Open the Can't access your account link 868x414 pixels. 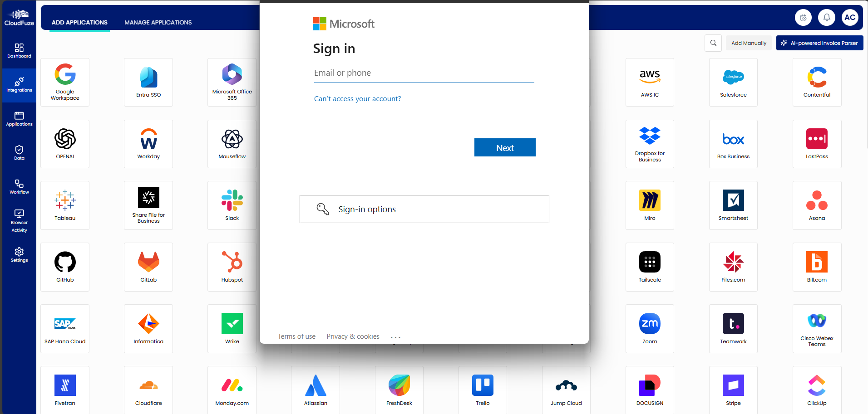coord(357,98)
